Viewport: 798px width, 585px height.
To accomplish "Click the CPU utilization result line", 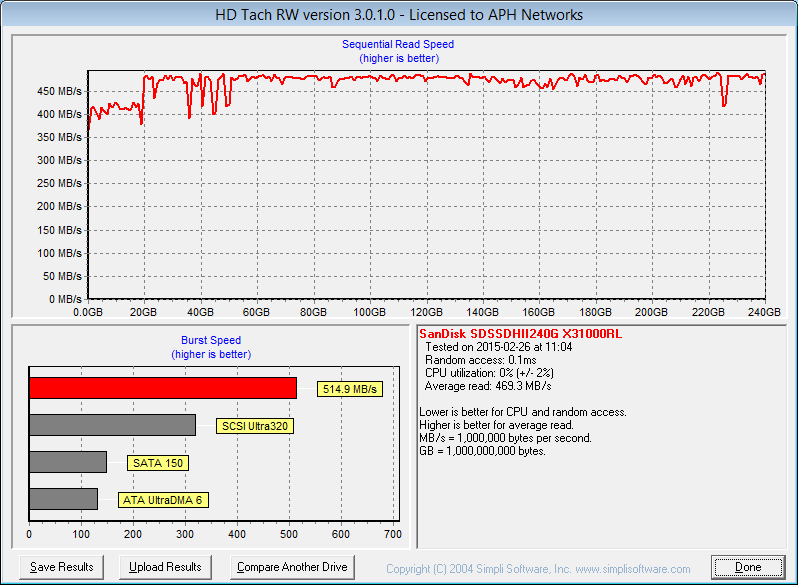I will tap(492, 373).
